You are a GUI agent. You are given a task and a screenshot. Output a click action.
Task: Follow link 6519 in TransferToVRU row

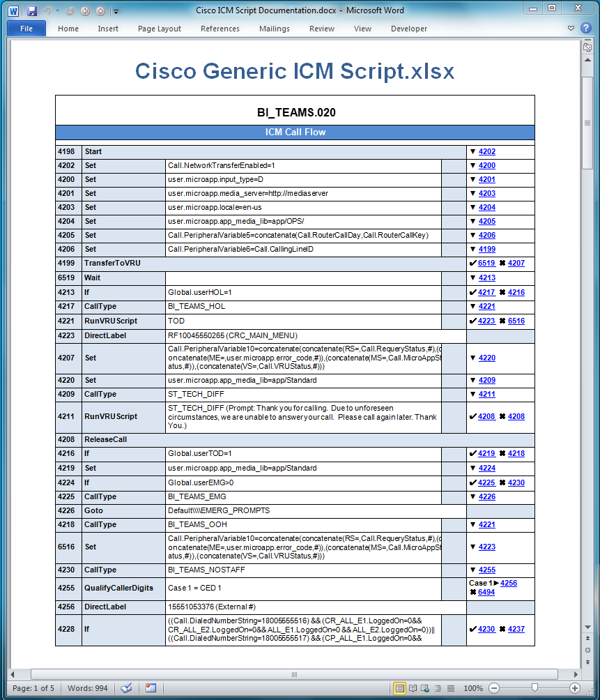[x=486, y=264]
